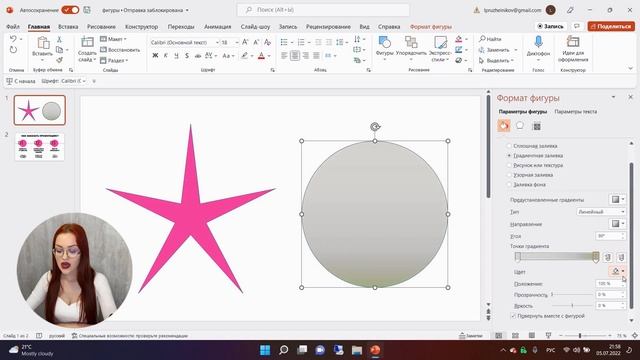This screenshot has width=640, height=360.
Task: Open the File (Файл) tab
Action: pos(13,27)
